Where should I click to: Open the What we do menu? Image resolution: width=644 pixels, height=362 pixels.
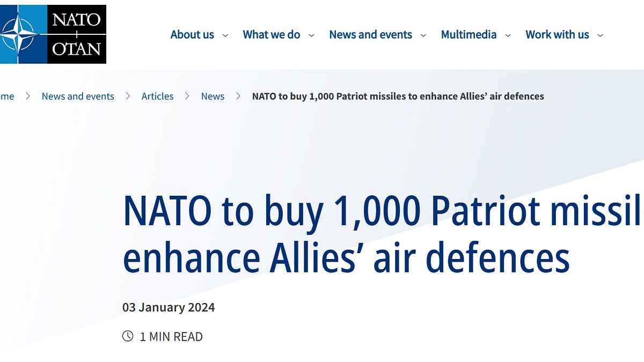272,35
